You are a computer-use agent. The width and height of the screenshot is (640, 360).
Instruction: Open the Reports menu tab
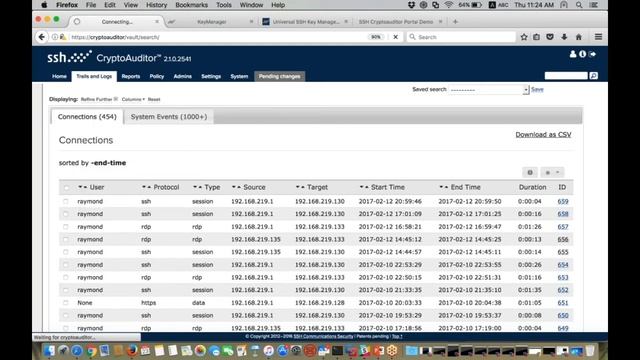pos(131,76)
